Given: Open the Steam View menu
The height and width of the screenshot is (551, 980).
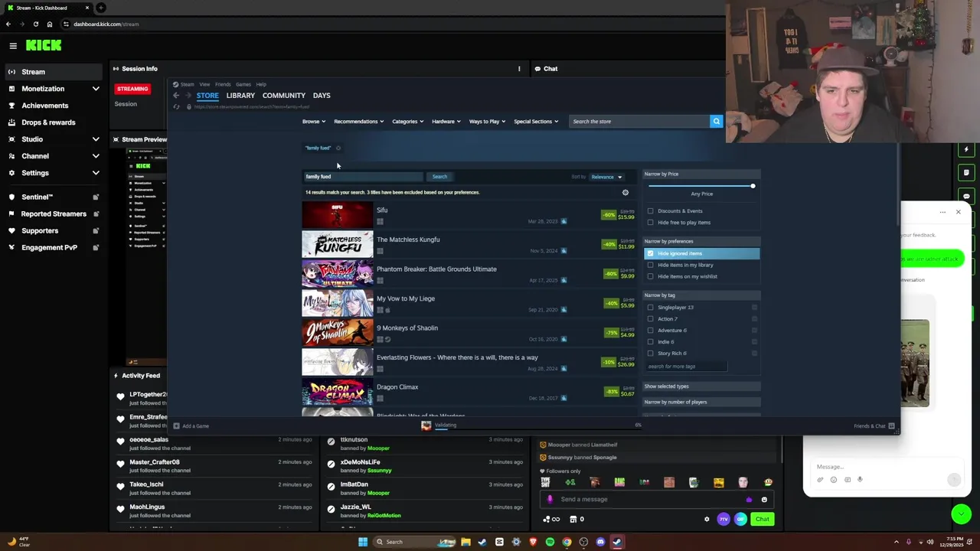Looking at the screenshot, I should pyautogui.click(x=204, y=84).
